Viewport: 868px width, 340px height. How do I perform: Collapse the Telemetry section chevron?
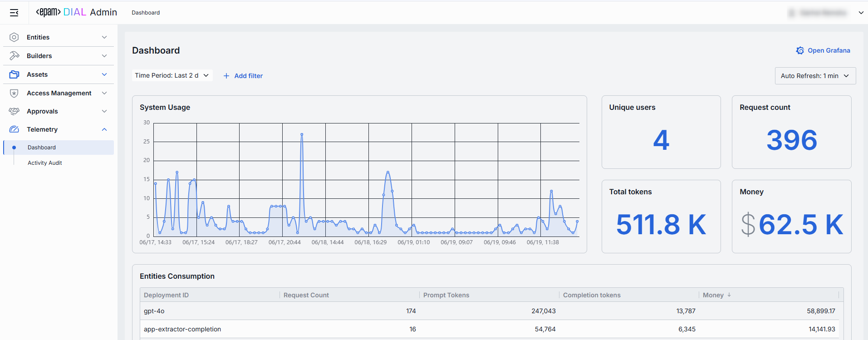click(x=104, y=129)
